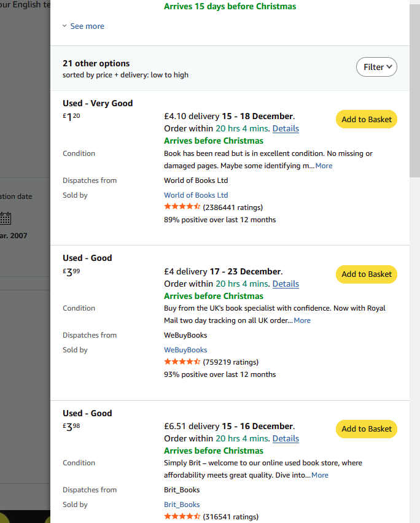Expand More on World of Books condition
This screenshot has height=523, width=420.
(324, 166)
